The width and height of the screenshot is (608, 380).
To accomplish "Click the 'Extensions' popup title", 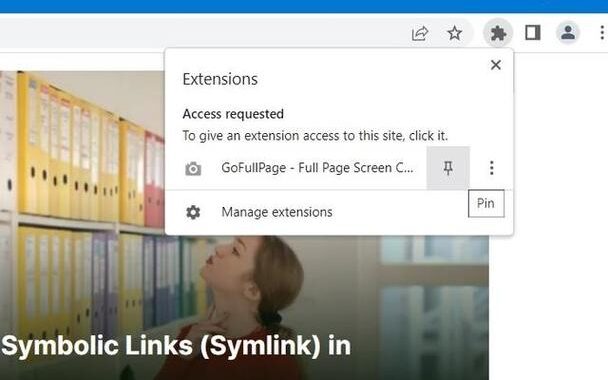I will (x=220, y=79).
